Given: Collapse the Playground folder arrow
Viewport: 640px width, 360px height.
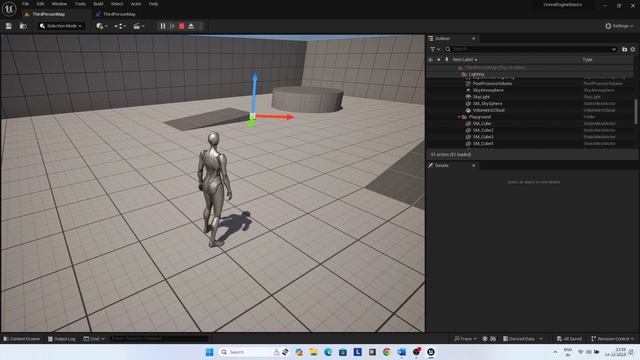Looking at the screenshot, I should pos(459,117).
